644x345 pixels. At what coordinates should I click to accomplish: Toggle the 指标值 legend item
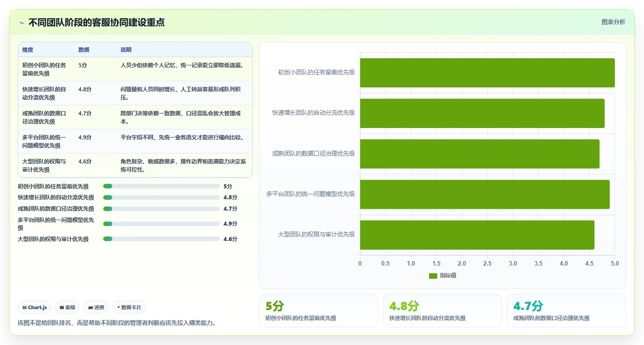coord(443,276)
